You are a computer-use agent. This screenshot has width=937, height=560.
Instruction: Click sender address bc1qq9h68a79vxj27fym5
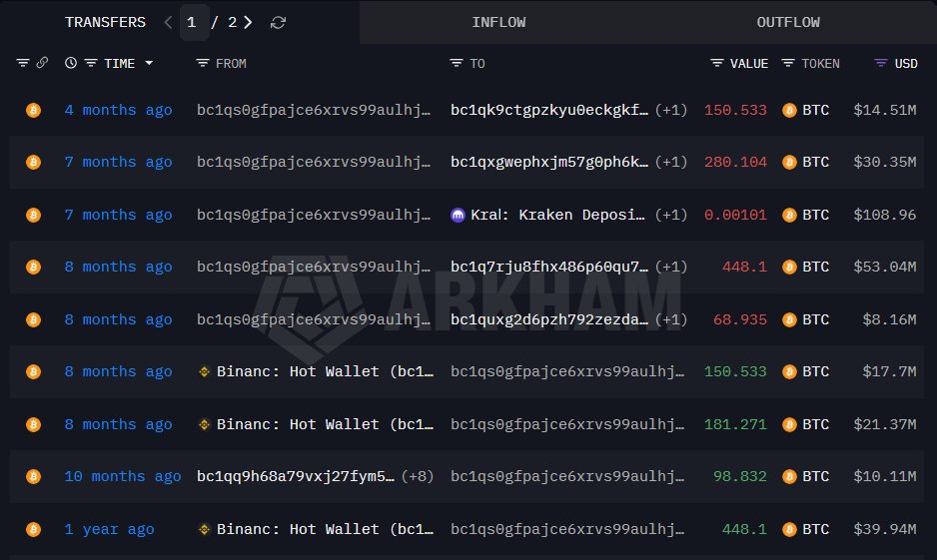coord(296,476)
